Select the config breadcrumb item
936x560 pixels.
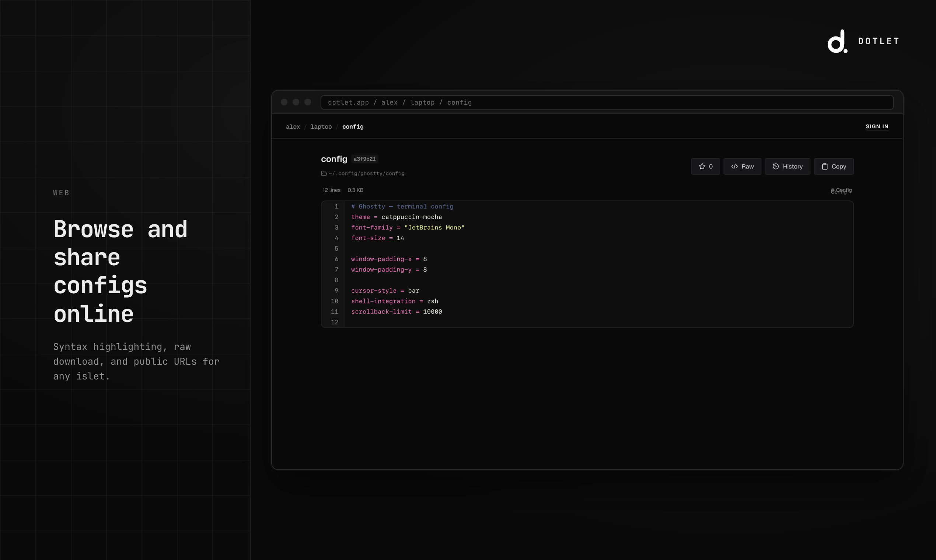point(353,127)
